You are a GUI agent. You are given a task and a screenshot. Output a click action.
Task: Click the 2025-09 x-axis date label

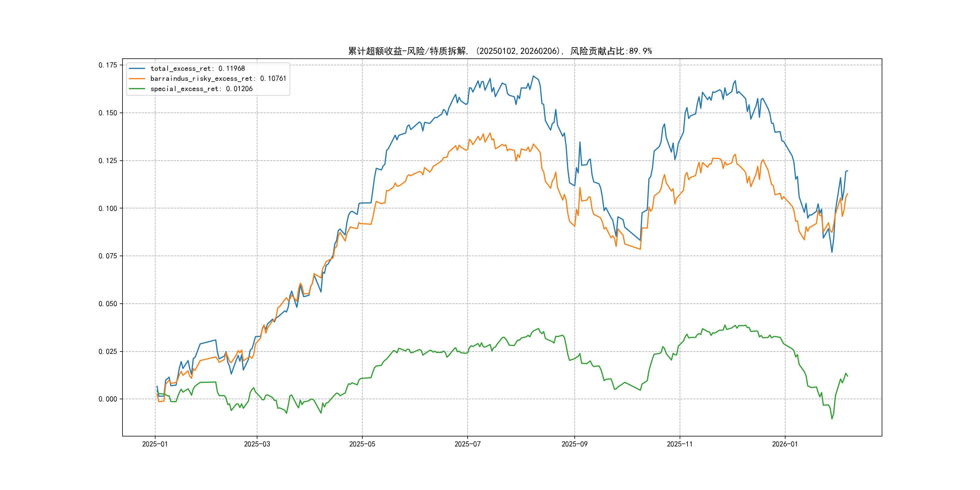[x=574, y=444]
